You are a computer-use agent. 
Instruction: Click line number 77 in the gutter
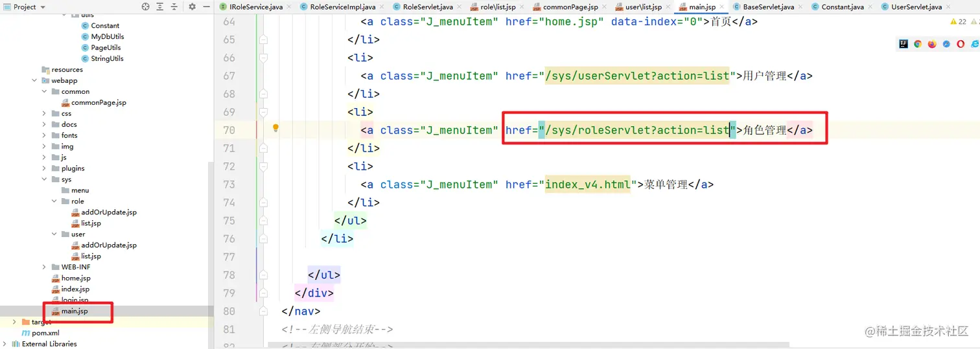pos(229,257)
